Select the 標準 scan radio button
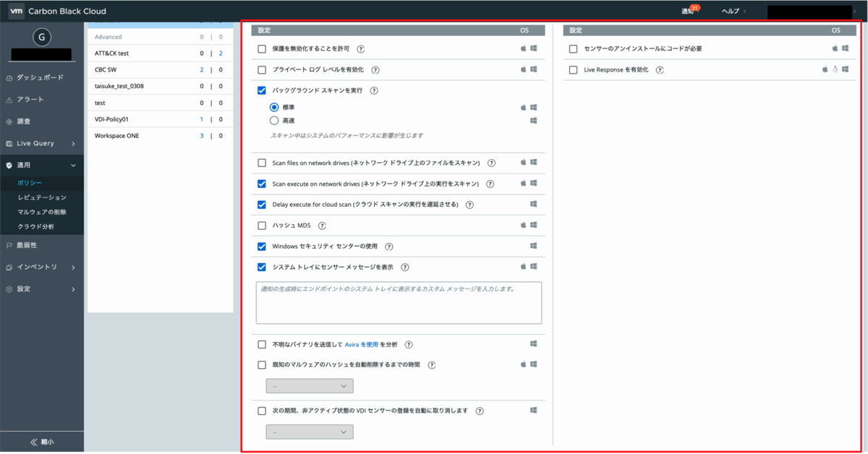 274,107
